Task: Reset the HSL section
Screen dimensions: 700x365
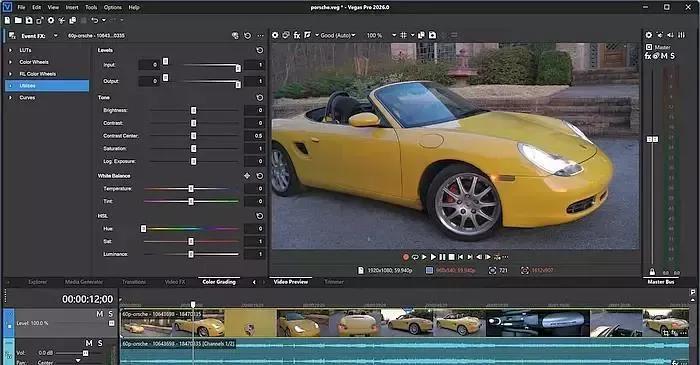Action: [259, 216]
